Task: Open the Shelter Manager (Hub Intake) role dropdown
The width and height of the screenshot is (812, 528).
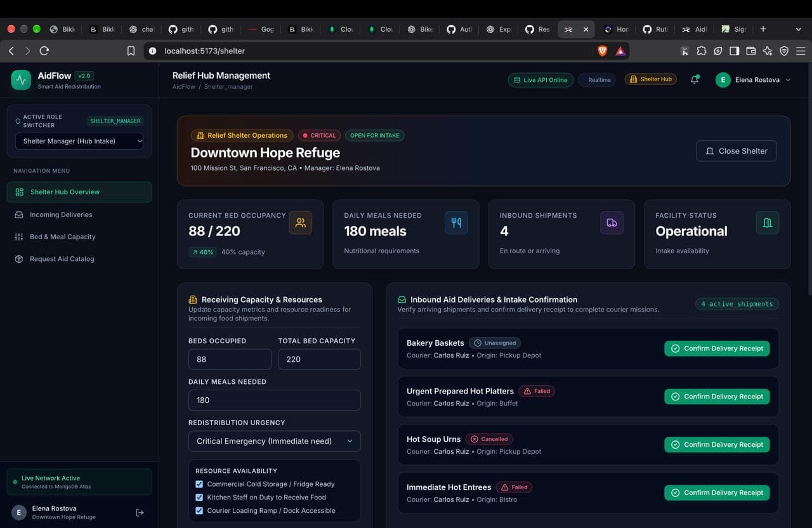Action: point(79,141)
